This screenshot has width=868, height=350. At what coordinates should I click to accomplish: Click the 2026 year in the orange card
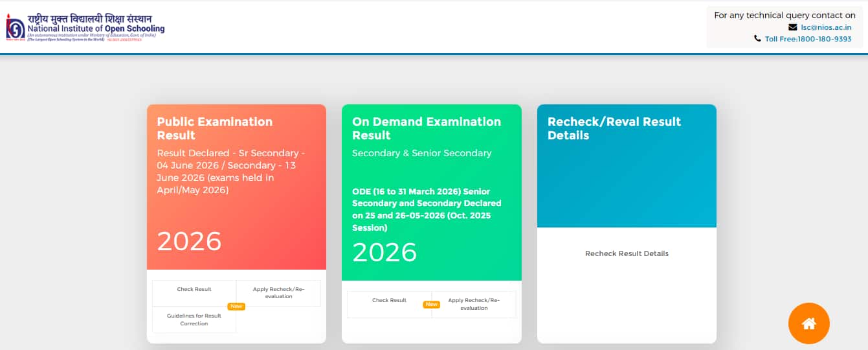click(x=190, y=242)
